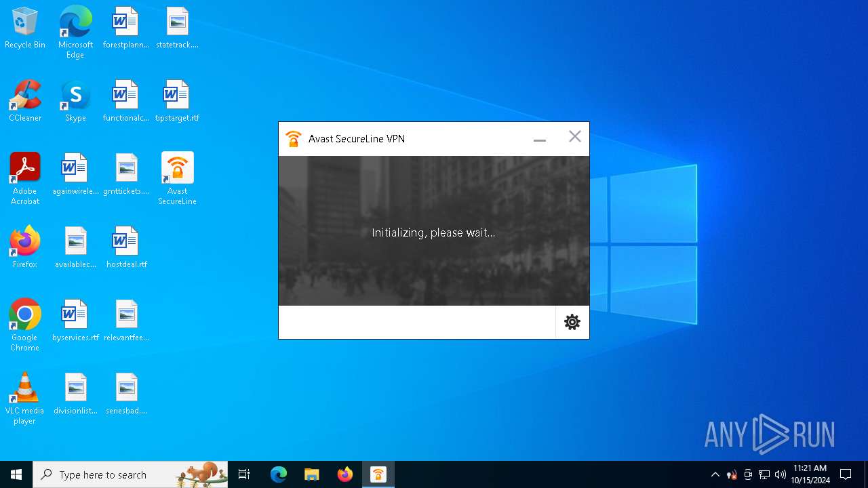
Task: Select the Avast SecureLine desktop shortcut
Action: coord(177,179)
